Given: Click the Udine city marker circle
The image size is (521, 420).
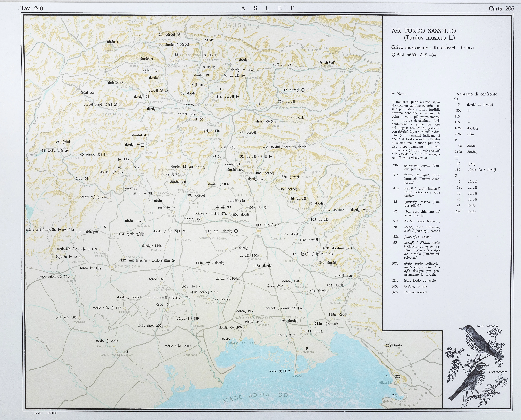Looking at the screenshot, I should tap(258, 231).
